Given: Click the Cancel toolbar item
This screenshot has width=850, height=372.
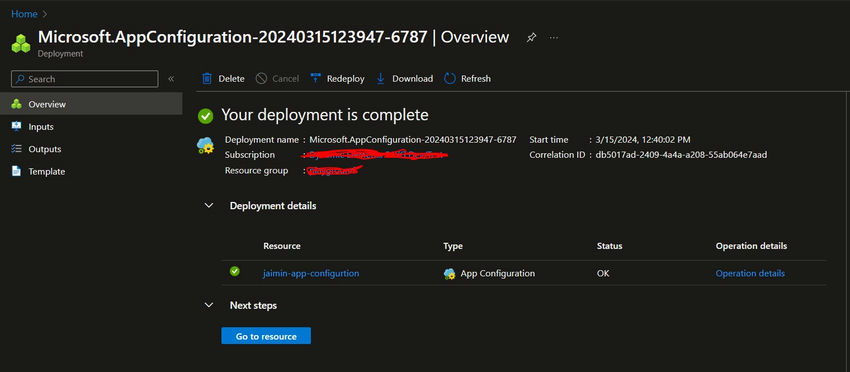Looking at the screenshot, I should pos(277,79).
